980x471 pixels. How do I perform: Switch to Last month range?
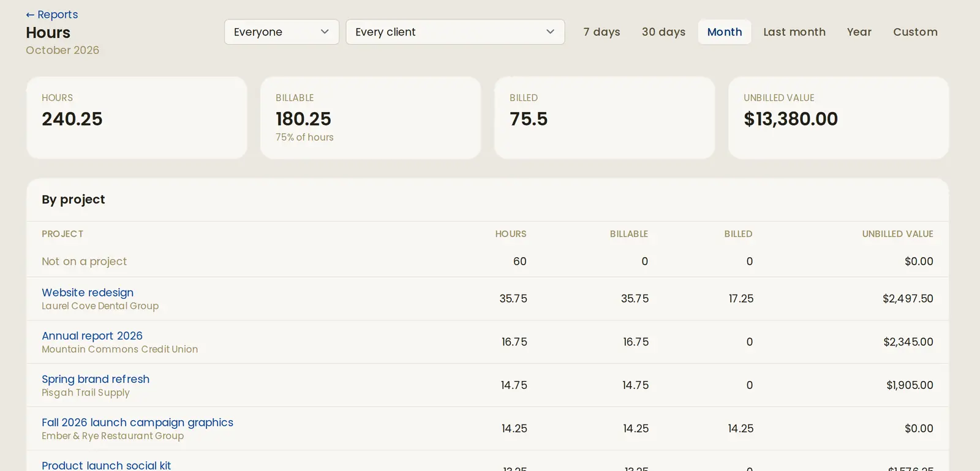pos(794,32)
